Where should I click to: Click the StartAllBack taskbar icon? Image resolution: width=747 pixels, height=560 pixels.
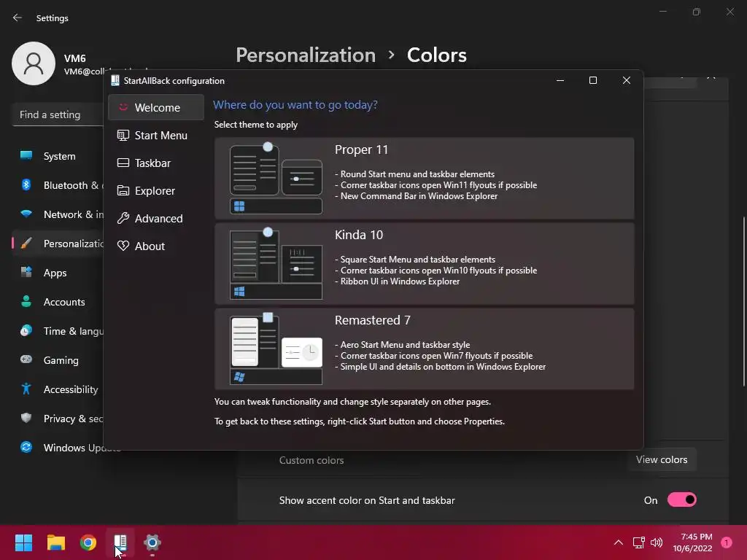[x=120, y=542]
